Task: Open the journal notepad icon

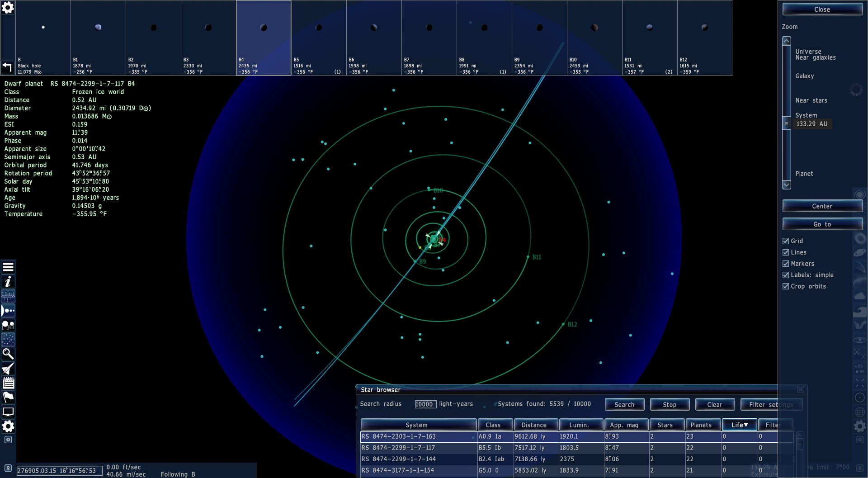Action: point(8,383)
